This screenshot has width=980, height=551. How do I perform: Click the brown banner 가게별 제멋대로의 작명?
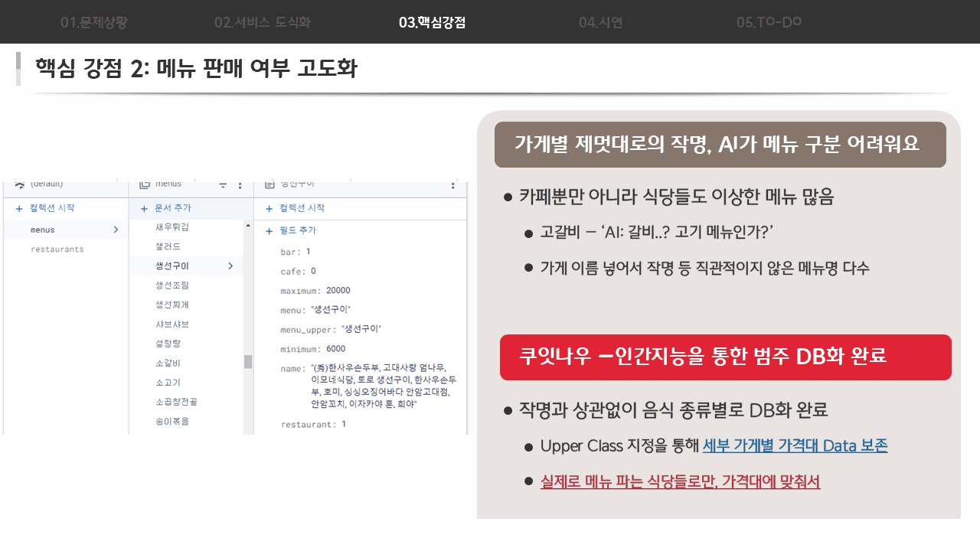tap(720, 144)
